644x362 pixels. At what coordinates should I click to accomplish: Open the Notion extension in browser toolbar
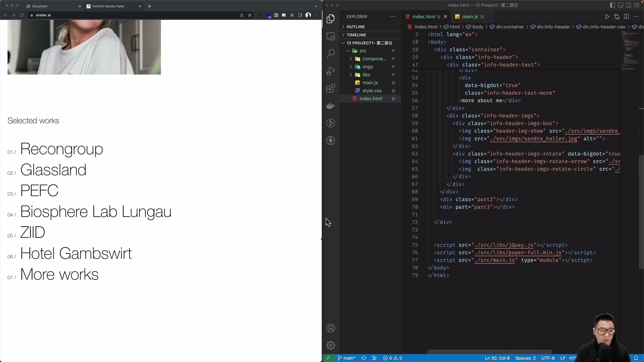point(276,15)
